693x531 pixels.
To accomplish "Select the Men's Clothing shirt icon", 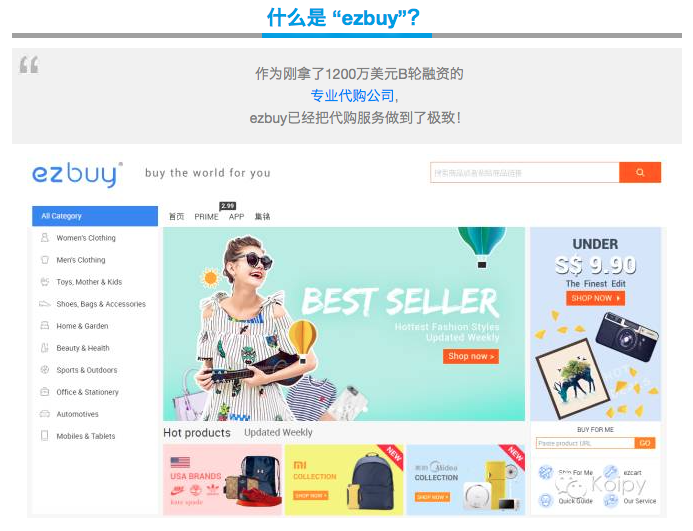I will coord(45,260).
